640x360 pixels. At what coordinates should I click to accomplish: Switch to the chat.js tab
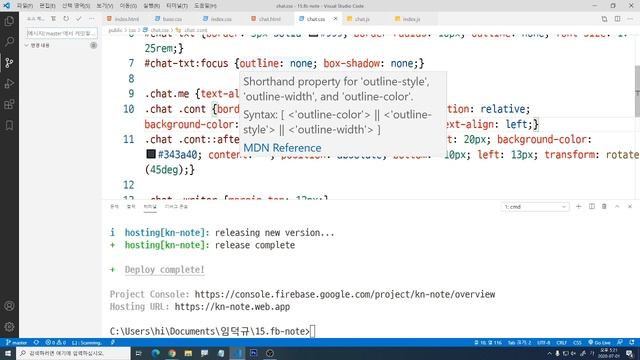coord(358,19)
